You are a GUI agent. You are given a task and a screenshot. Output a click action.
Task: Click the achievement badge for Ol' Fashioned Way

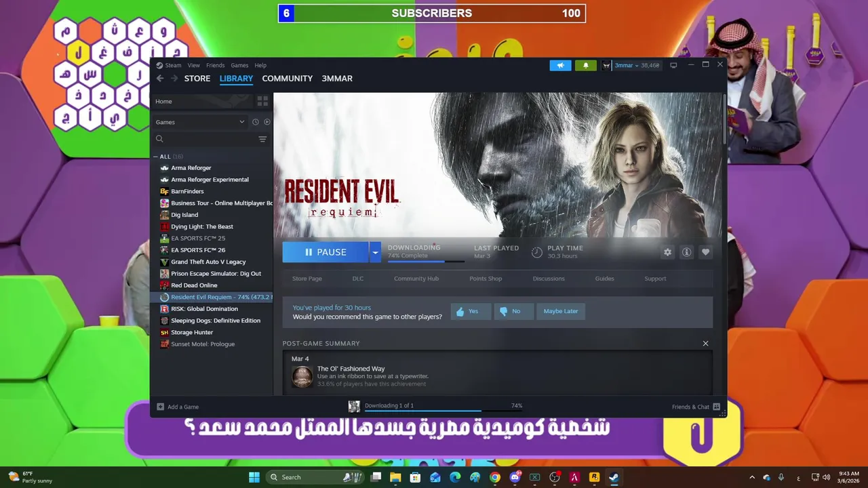(302, 377)
